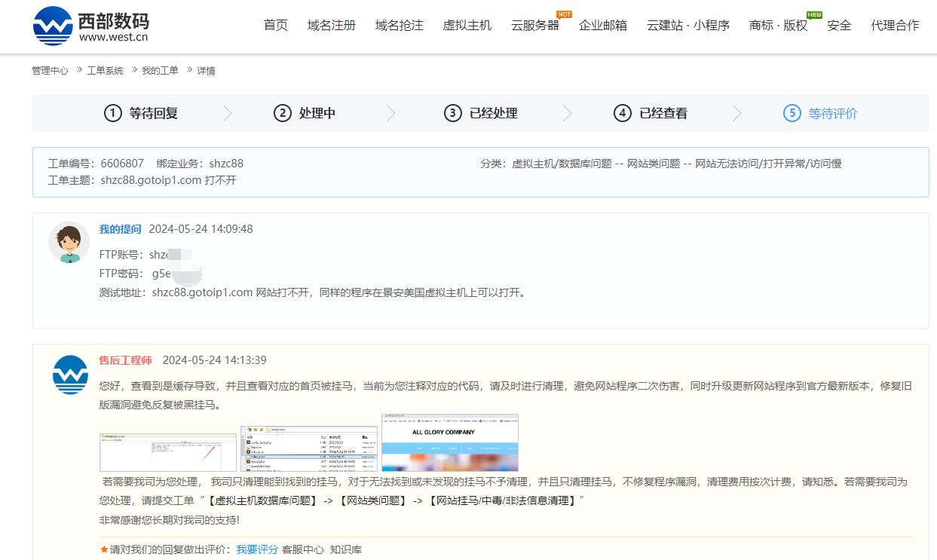Select 企业邮箱 in navigation
This screenshot has width=937, height=560.
pos(603,26)
